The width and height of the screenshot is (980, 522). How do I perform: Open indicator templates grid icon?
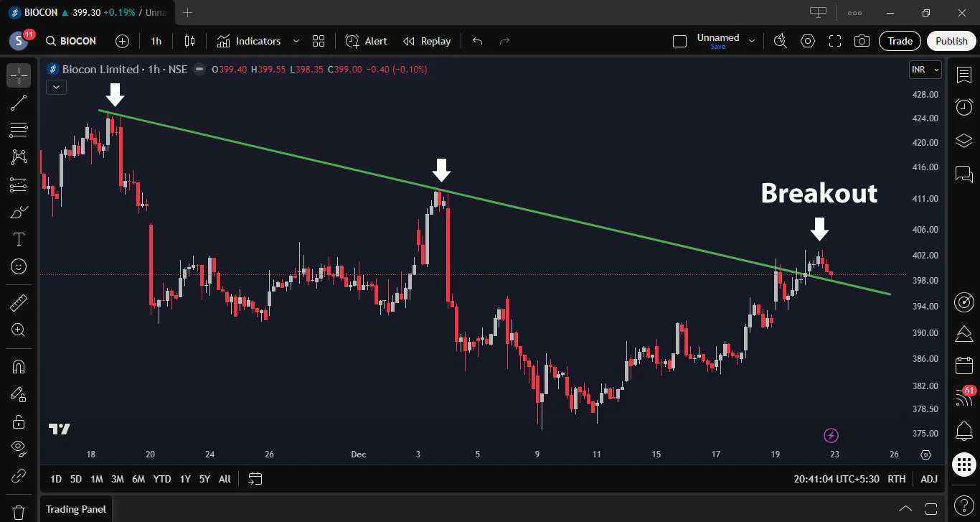319,41
